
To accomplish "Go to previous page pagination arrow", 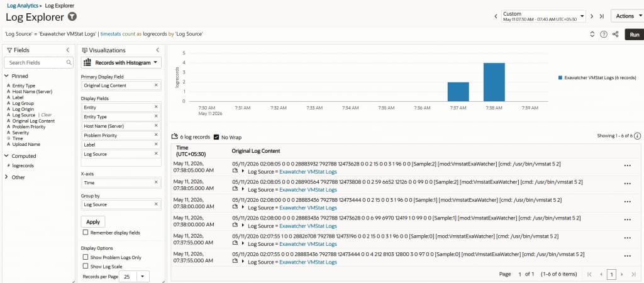I will click(x=601, y=274).
